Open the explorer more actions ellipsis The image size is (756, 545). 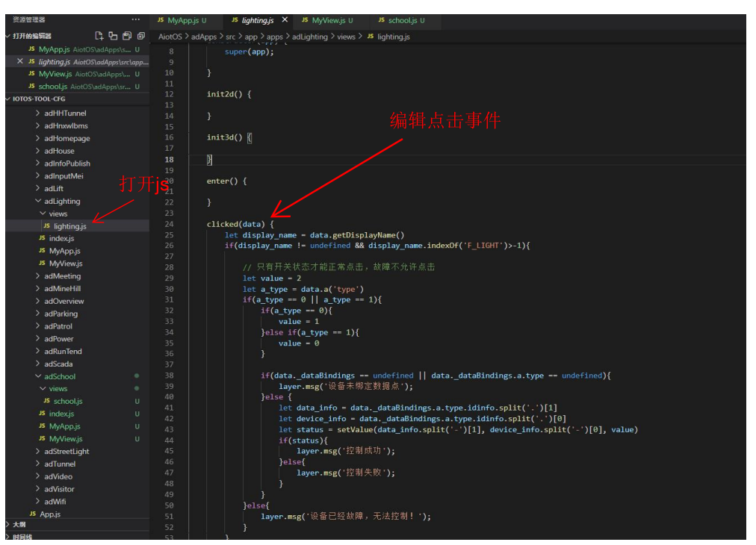click(135, 19)
